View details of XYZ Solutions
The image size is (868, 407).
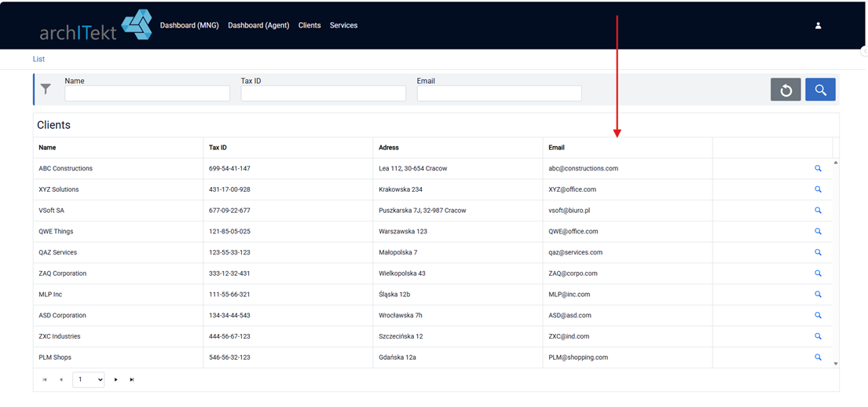tap(818, 189)
